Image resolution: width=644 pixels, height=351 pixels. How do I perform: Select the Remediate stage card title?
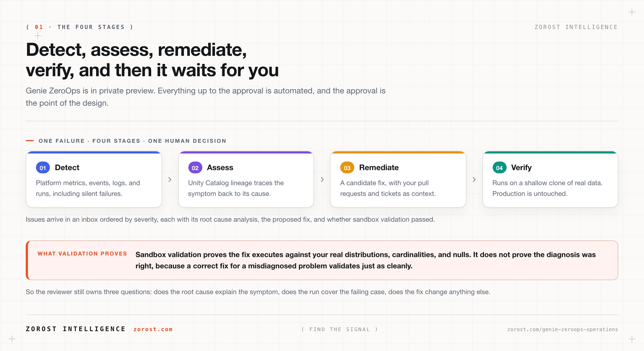tap(379, 167)
